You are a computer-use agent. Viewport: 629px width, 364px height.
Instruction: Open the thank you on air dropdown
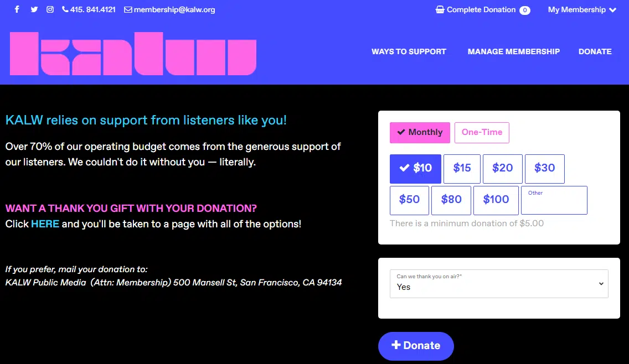click(499, 283)
